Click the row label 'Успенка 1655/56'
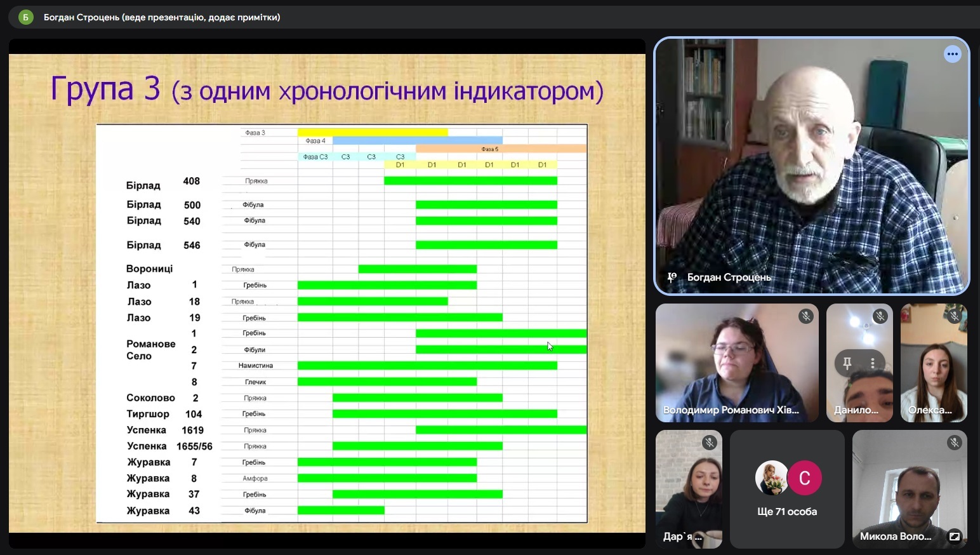This screenshot has height=555, width=980. click(x=169, y=446)
